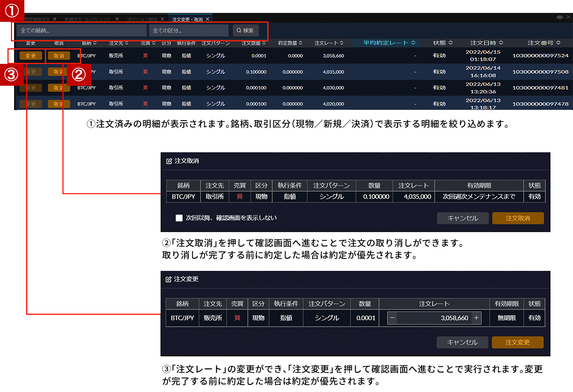Click the 注文レート input showing 3,058,660

[x=434, y=318]
